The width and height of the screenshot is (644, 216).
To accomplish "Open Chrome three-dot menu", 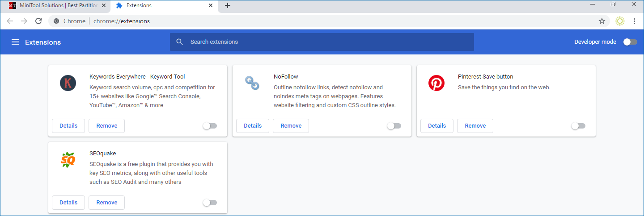I will [634, 21].
